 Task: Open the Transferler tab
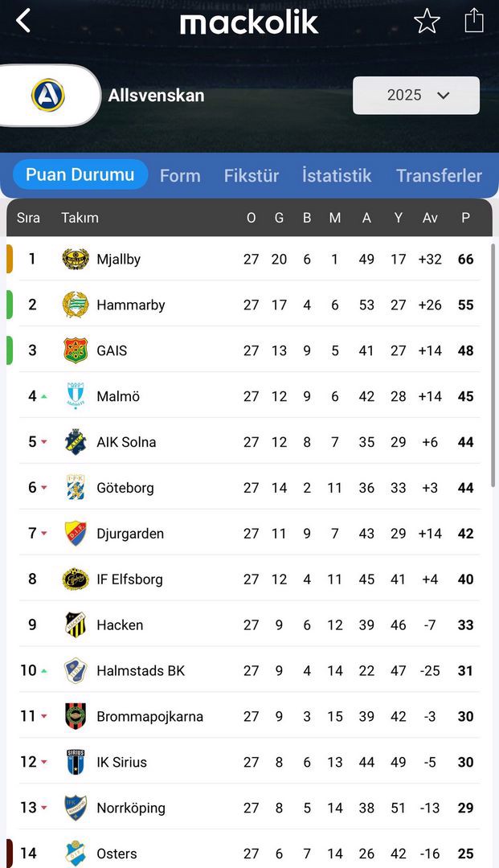pos(439,175)
